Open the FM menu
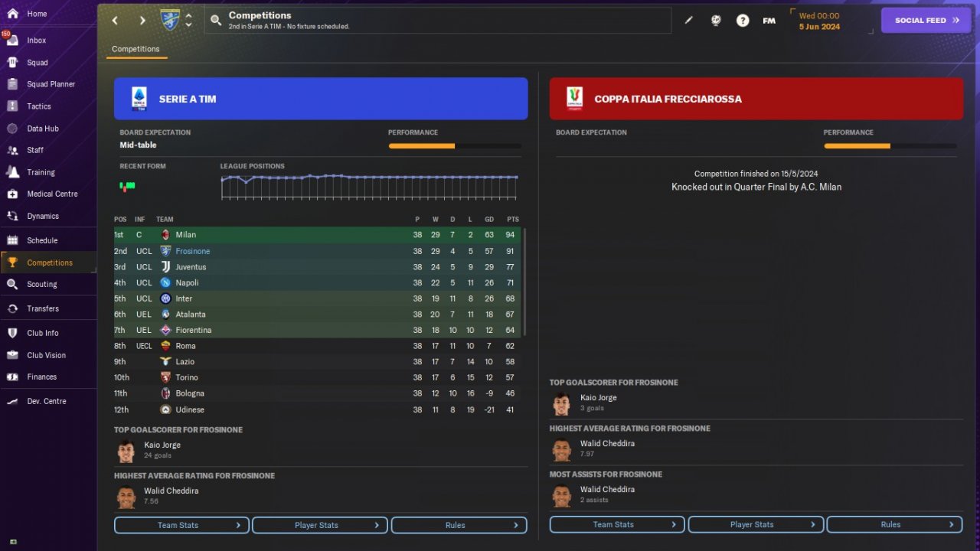 click(x=769, y=21)
